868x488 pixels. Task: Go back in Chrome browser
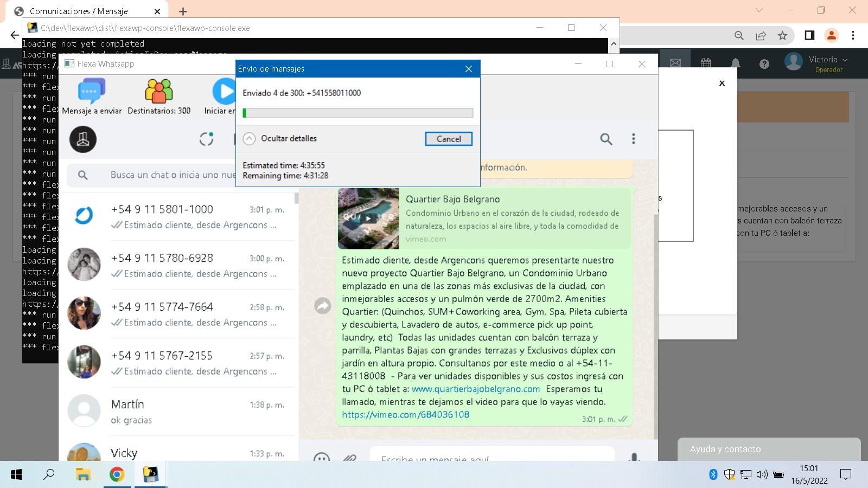point(15,35)
